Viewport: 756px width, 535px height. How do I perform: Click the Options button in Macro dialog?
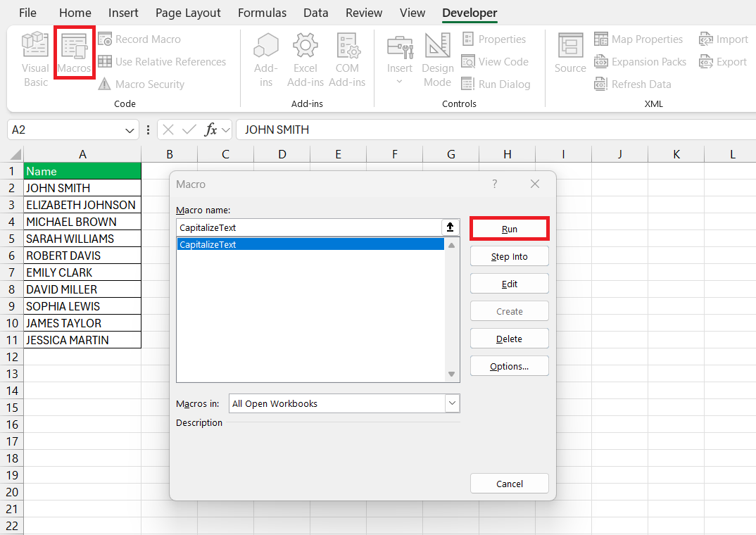point(509,365)
